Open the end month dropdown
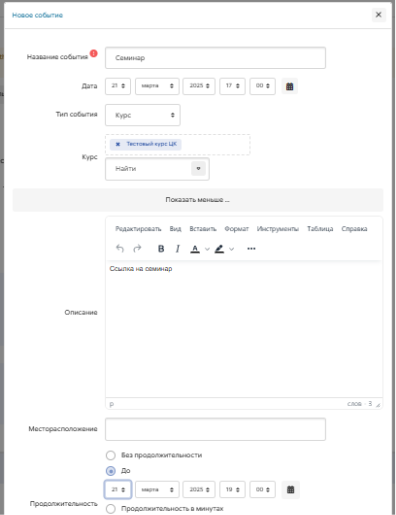Screen dimensions: 396x515 tap(157, 490)
